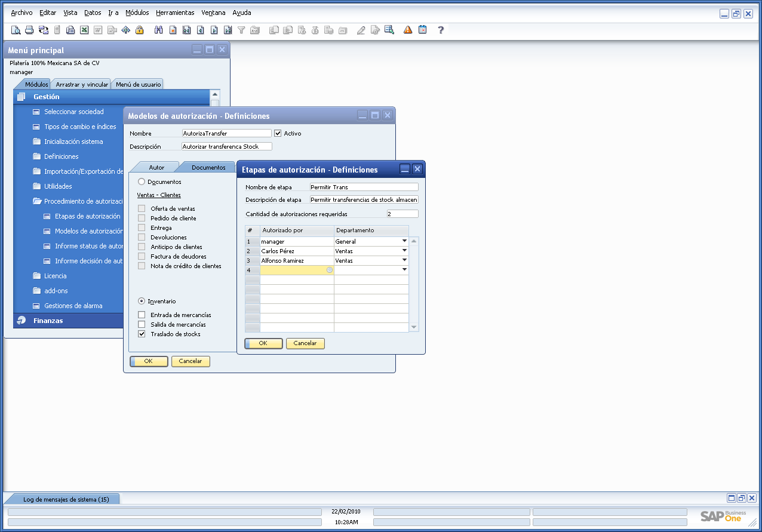Enable the Entrada de mercancías checkbox
Image resolution: width=762 pixels, height=532 pixels.
[141, 315]
